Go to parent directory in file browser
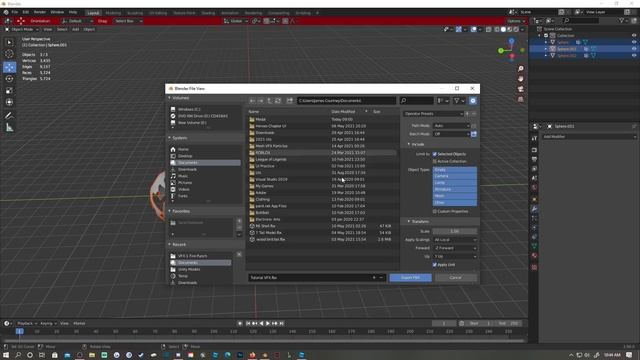Screen dimensions: 640x360 269,100
